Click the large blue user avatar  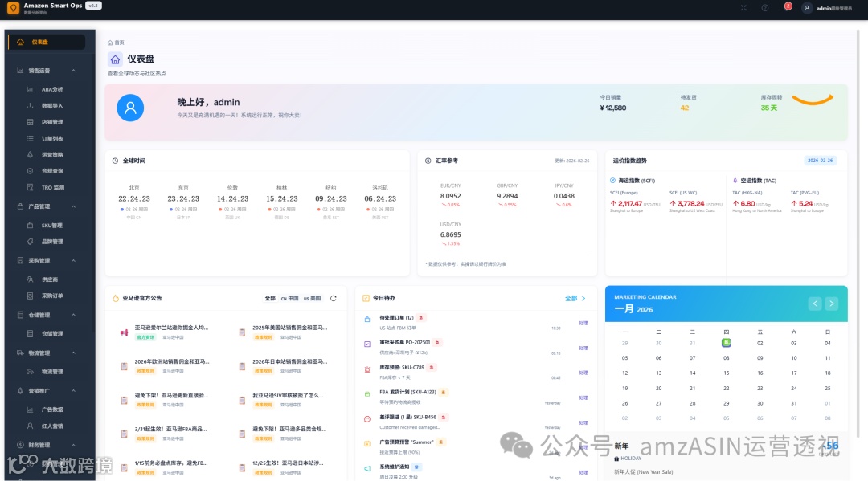[130, 108]
